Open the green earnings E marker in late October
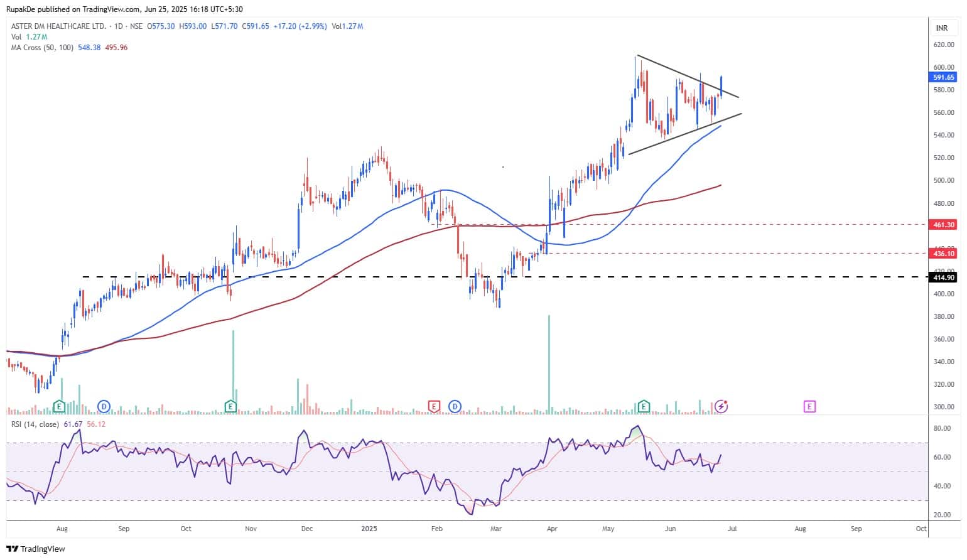967x560 pixels. coord(231,407)
